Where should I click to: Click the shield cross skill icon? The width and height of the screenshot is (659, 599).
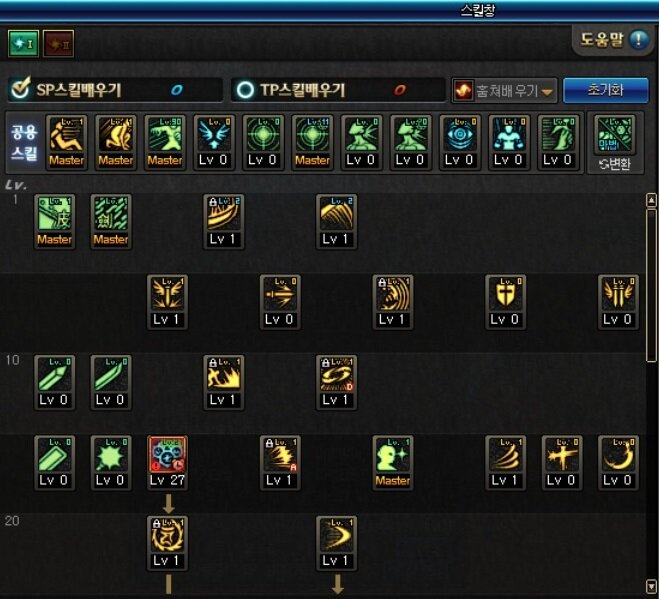coord(505,302)
